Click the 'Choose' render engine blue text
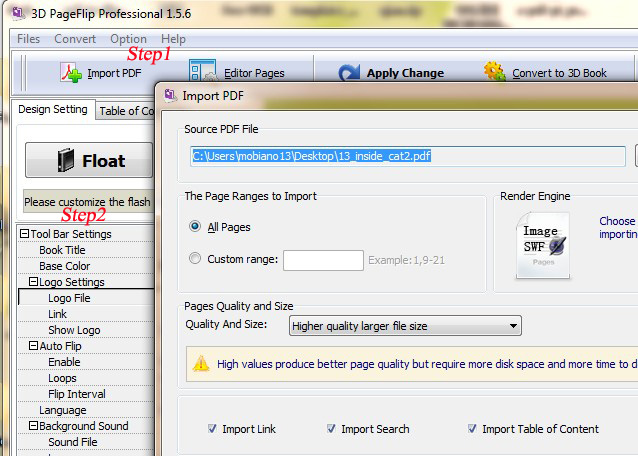Viewport: 638px width, 456px height. coord(617,221)
